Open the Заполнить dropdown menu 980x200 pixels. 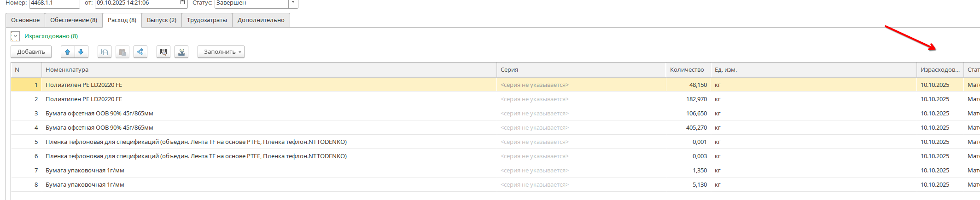point(221,52)
